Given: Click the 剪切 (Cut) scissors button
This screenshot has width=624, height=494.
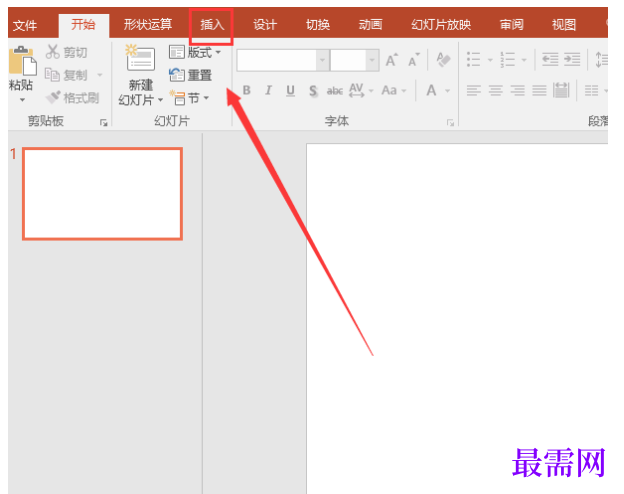Looking at the screenshot, I should click(x=66, y=52).
